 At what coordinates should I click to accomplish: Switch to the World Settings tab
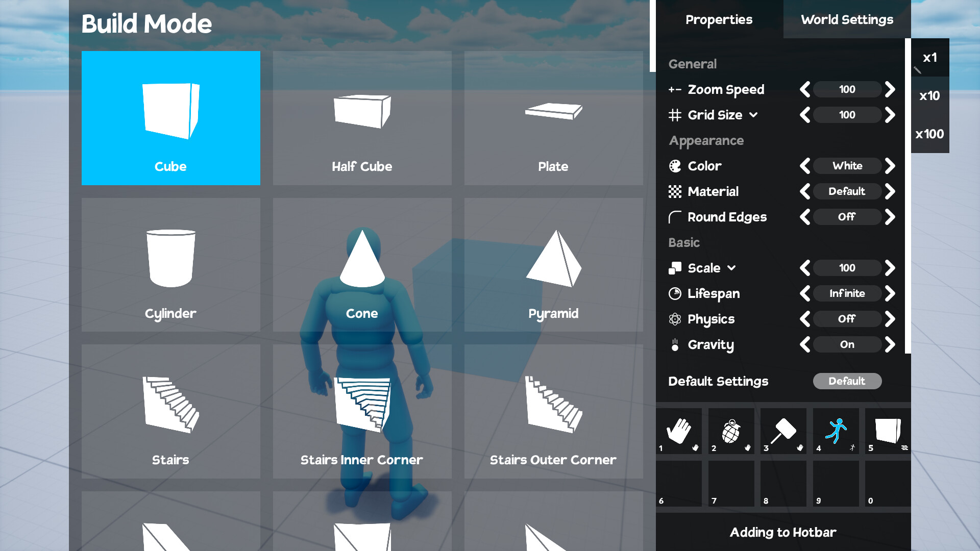[x=847, y=19]
